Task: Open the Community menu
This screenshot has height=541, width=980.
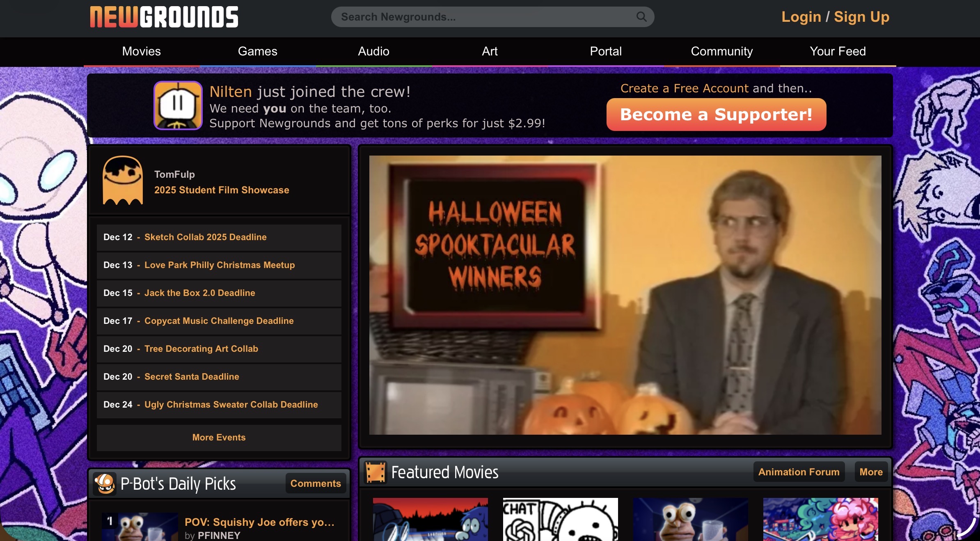Action: coord(721,51)
